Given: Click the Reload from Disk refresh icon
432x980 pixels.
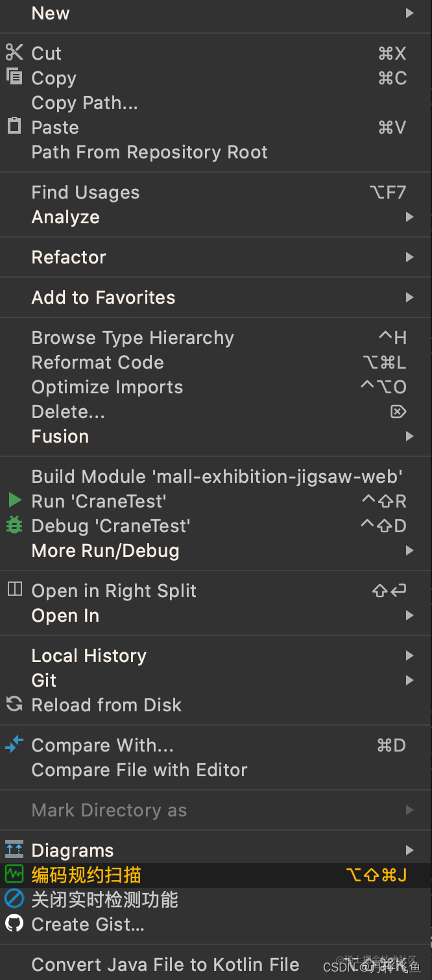Looking at the screenshot, I should [14, 704].
